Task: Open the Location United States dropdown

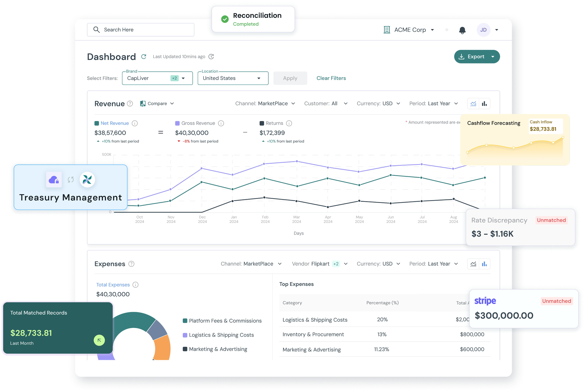Action: coord(233,78)
